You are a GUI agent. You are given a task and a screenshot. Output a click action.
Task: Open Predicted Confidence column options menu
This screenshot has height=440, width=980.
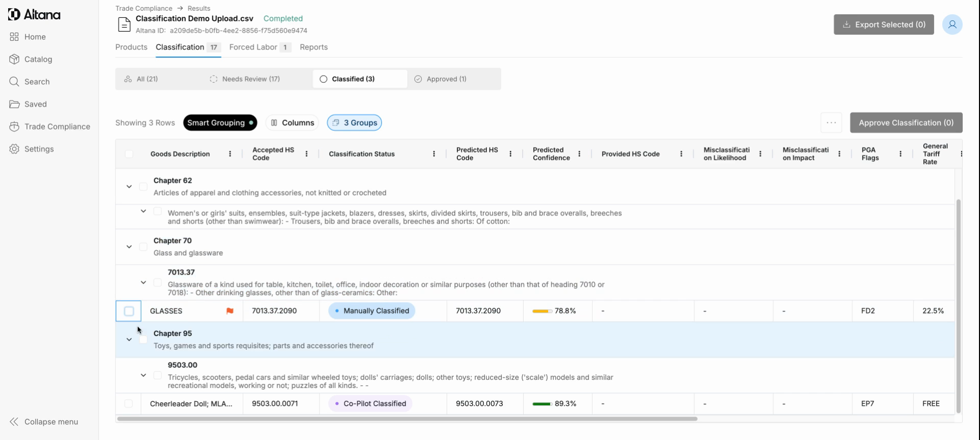(579, 154)
